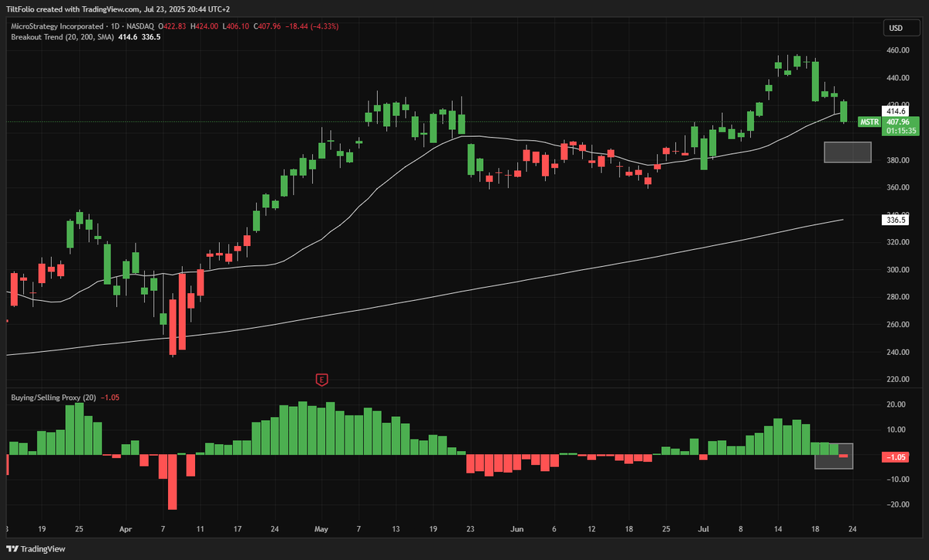Click the Jun label on time axis
This screenshot has height=560, width=929.
click(516, 530)
